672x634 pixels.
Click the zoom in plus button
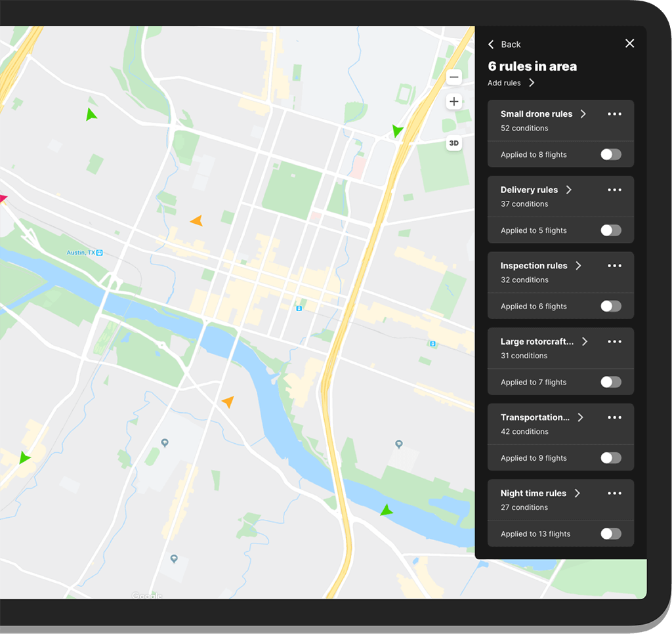tap(453, 102)
